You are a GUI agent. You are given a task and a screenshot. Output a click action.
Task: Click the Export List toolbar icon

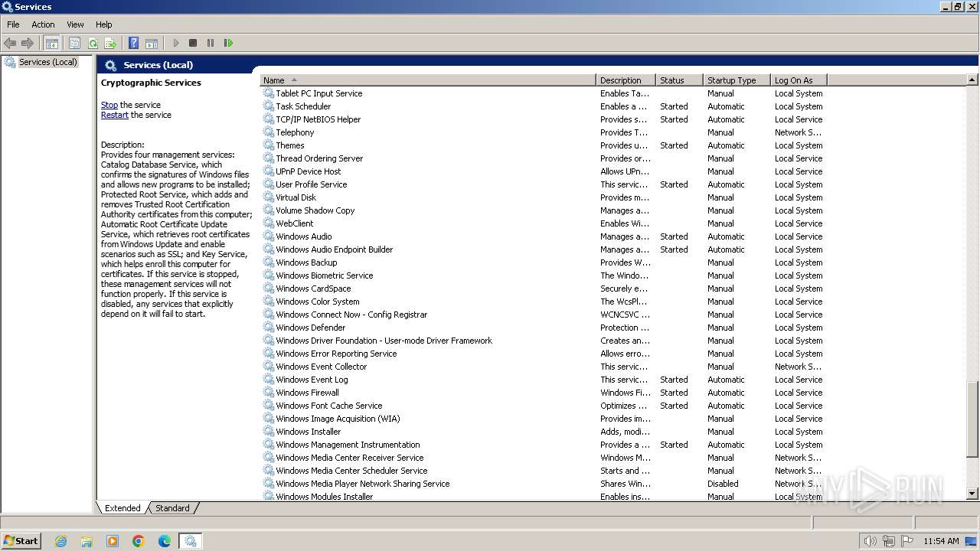[x=110, y=43]
